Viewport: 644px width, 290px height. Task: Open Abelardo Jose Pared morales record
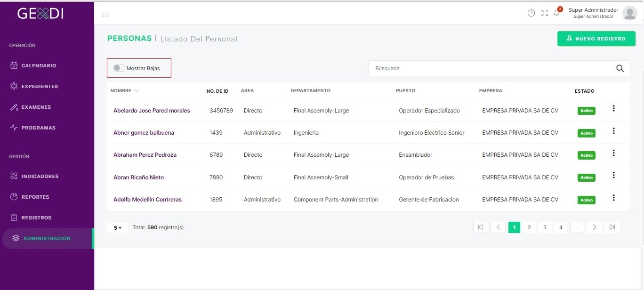coord(152,111)
